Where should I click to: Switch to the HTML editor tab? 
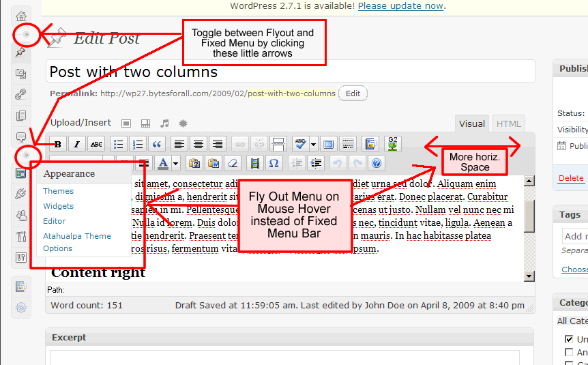[508, 123]
